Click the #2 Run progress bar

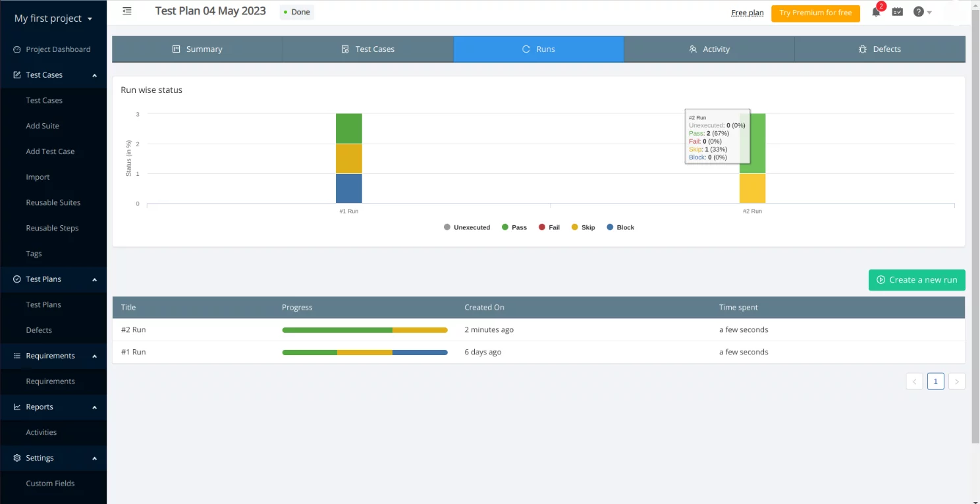click(364, 330)
